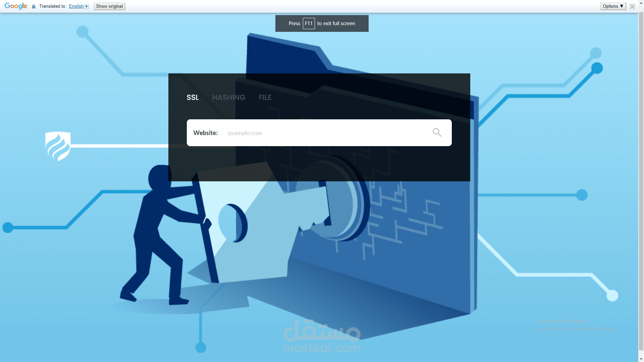The width and height of the screenshot is (644, 362).
Task: Expand the language dropdown arrow beside English
Action: 87,6
